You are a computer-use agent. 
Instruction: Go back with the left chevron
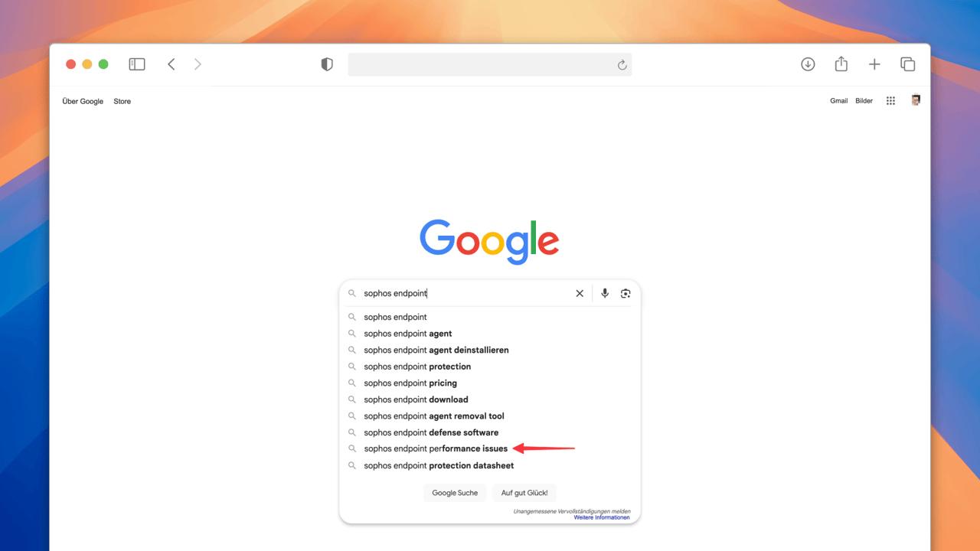(x=171, y=64)
